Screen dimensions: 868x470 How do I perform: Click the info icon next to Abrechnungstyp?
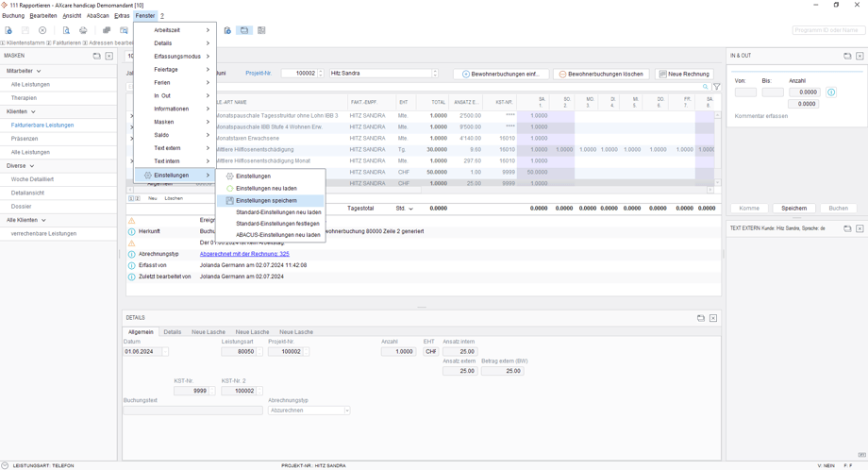pyautogui.click(x=132, y=254)
